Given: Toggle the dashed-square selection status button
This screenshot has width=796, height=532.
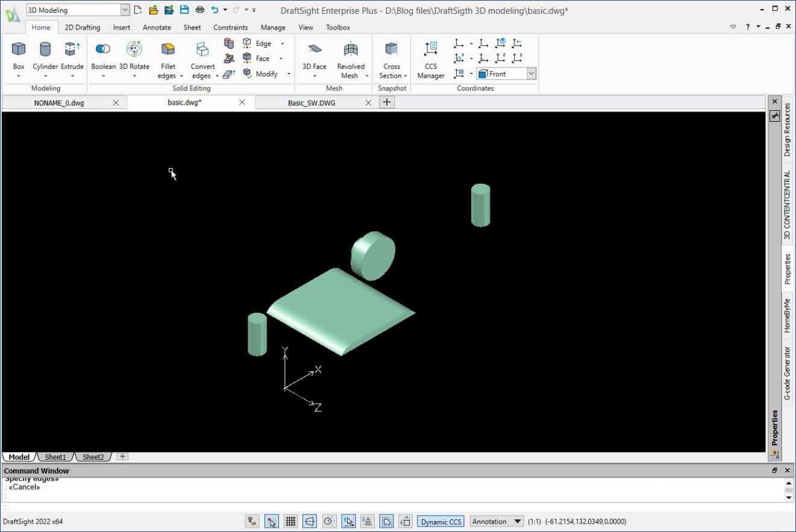Looking at the screenshot, I should pyautogui.click(x=387, y=521).
